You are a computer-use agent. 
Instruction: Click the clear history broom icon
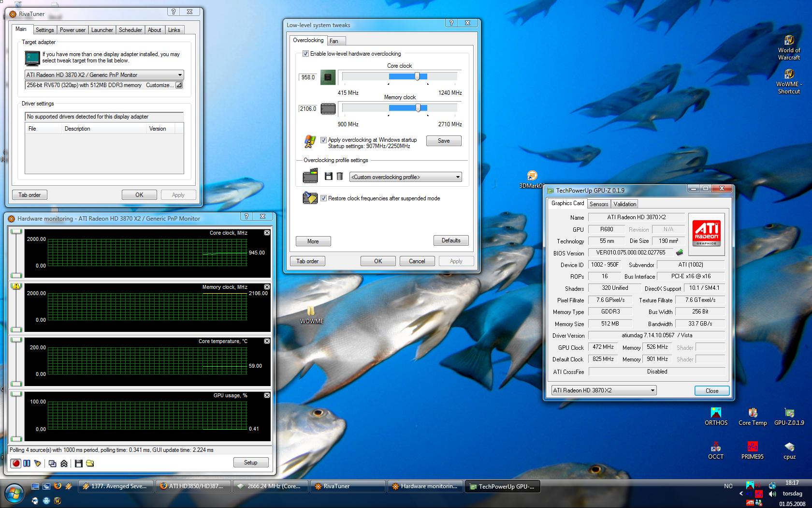tap(38, 463)
